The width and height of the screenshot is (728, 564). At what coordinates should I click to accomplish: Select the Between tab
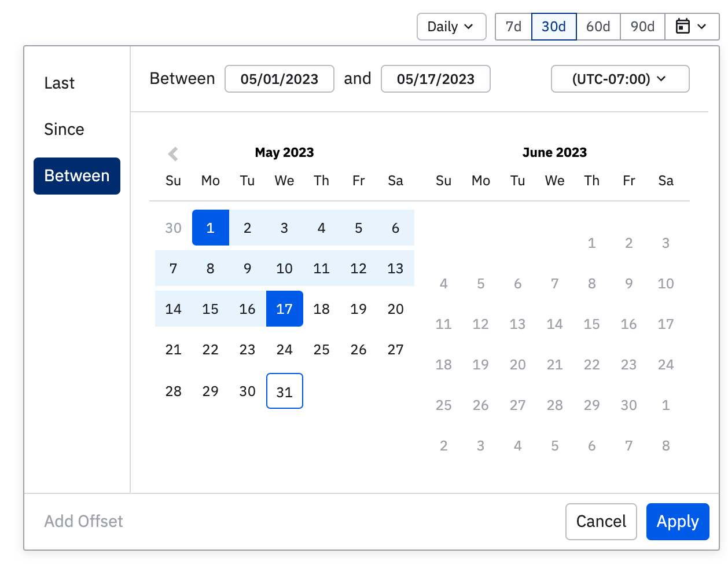tap(77, 176)
